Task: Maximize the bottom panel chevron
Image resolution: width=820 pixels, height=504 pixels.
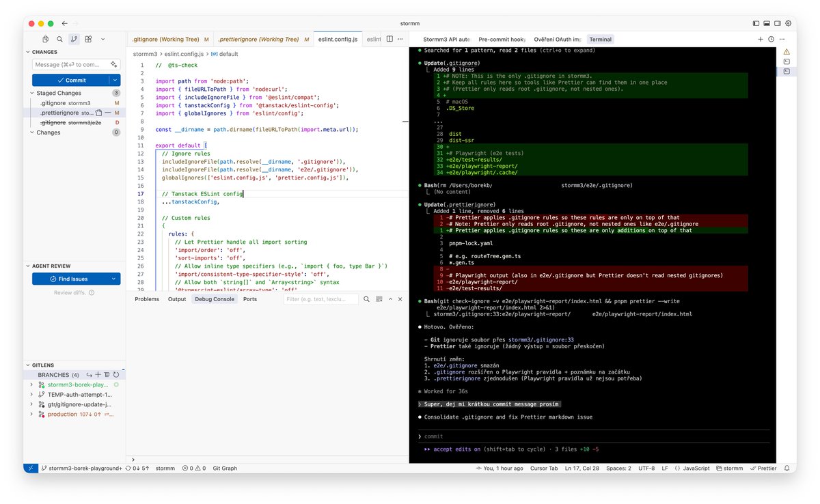Action: pos(389,299)
